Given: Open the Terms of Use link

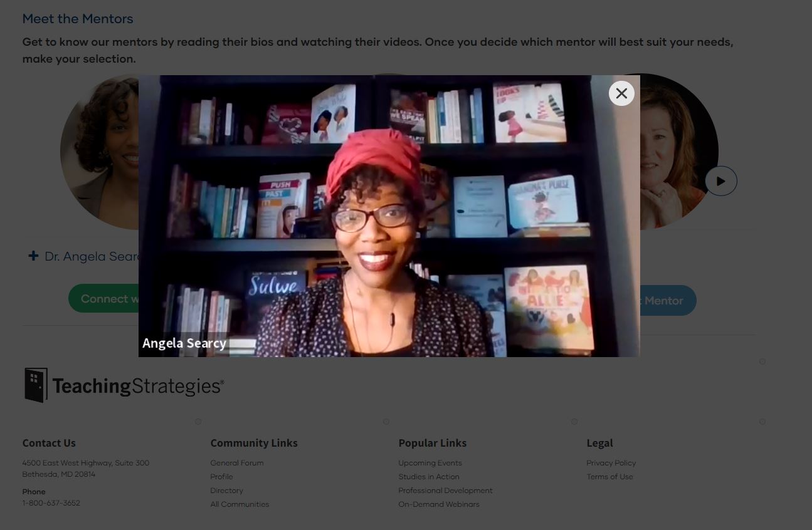Looking at the screenshot, I should point(609,477).
